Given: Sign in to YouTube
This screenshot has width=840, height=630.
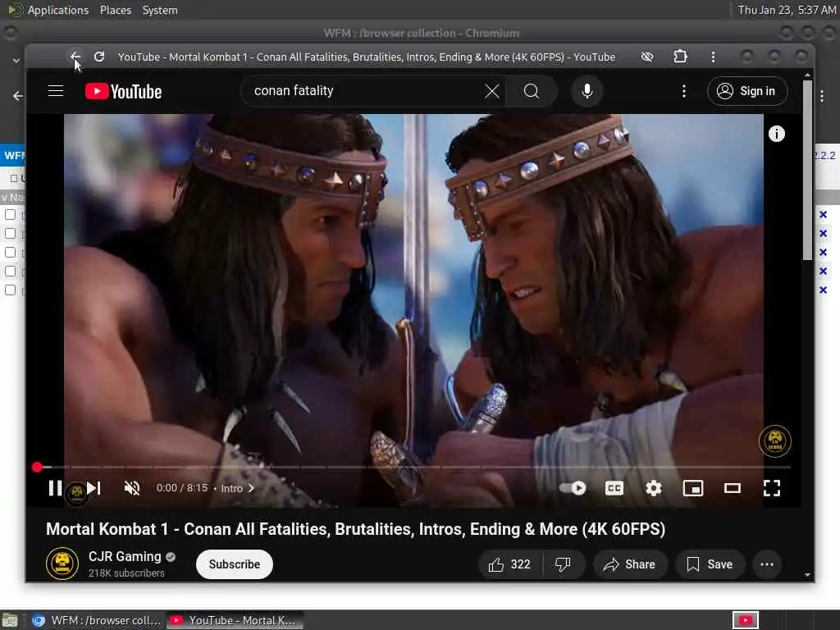Looking at the screenshot, I should click(x=747, y=91).
